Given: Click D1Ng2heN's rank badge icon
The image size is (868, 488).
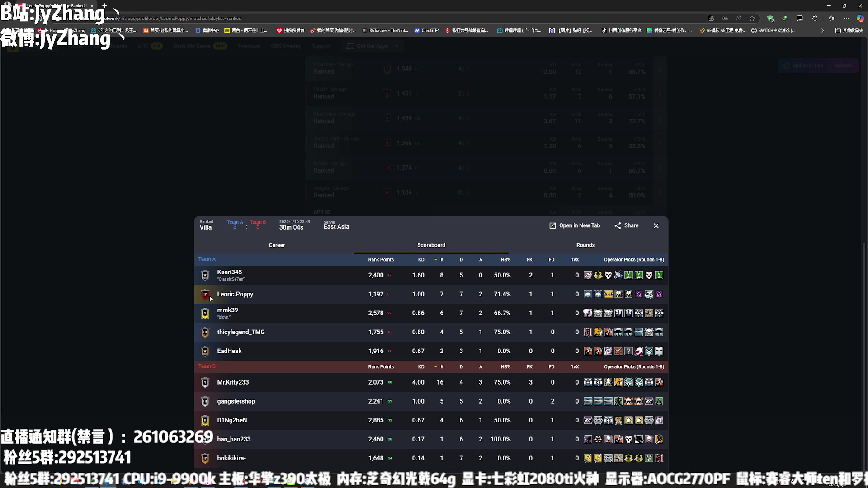Looking at the screenshot, I should (x=205, y=420).
